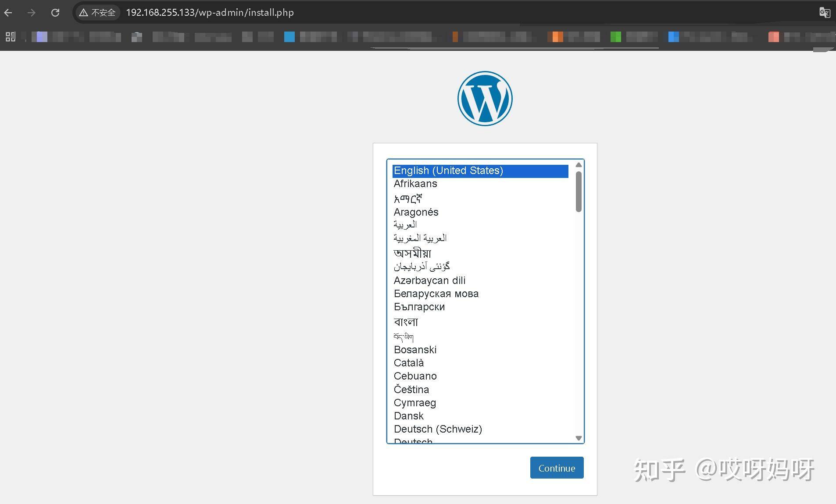The width and height of the screenshot is (836, 504).
Task: Select Cebuano in the language list
Action: point(480,376)
